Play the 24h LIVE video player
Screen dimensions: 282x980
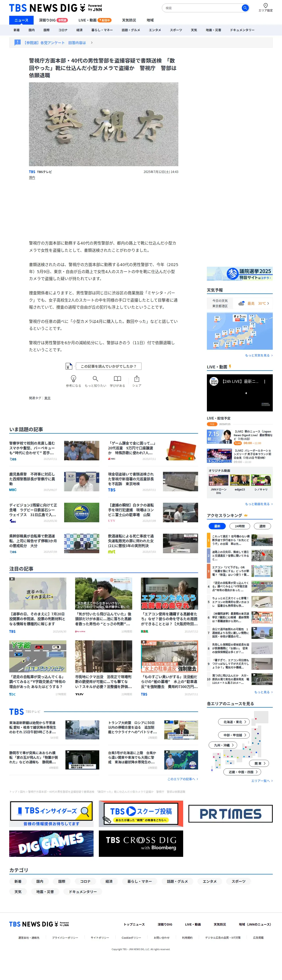pyautogui.click(x=240, y=393)
